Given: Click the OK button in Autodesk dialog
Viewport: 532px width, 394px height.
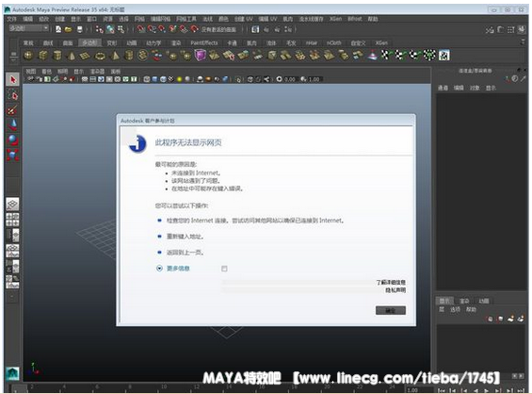Looking at the screenshot, I should tap(391, 310).
